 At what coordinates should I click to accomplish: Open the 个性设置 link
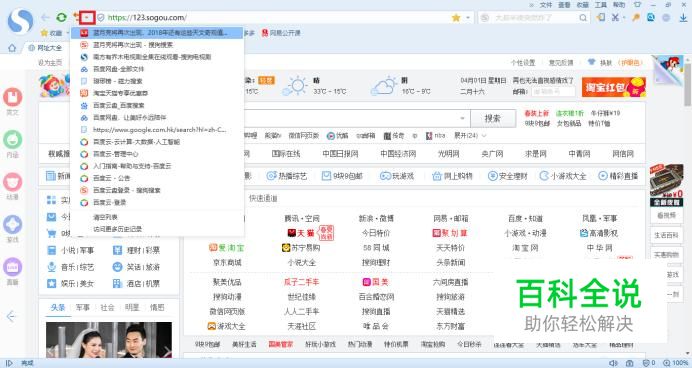click(523, 63)
